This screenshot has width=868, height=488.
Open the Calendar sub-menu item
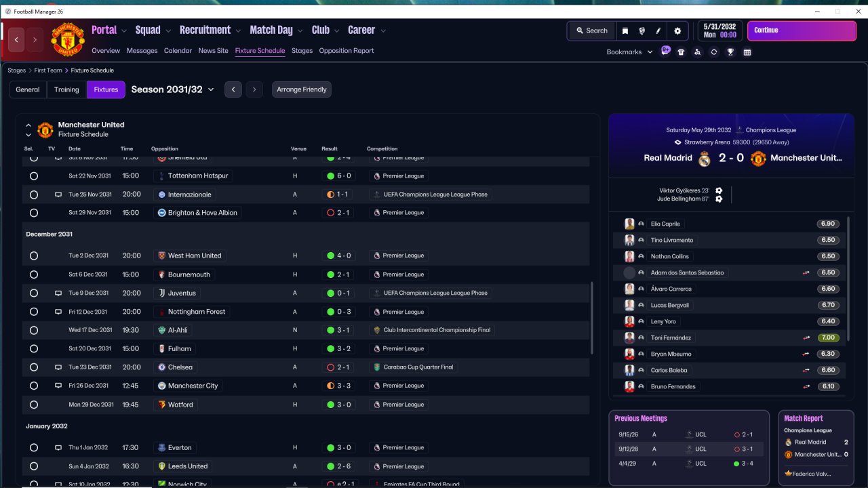coord(178,51)
